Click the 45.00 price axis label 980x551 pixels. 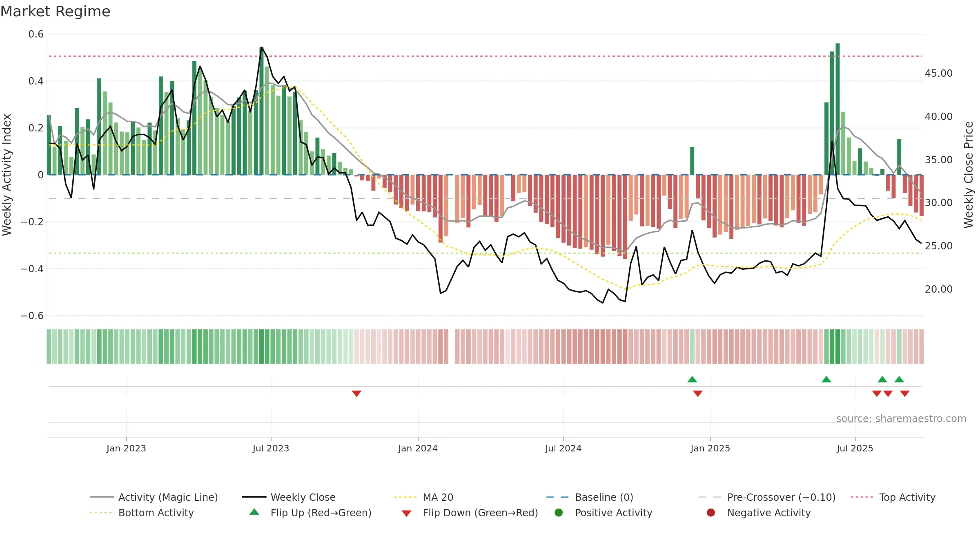tap(938, 73)
